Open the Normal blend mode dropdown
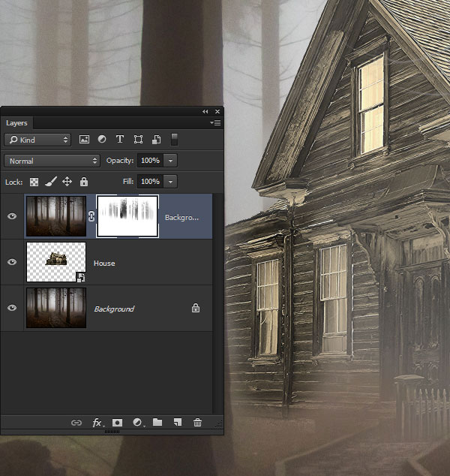450x476 pixels. tap(52, 161)
